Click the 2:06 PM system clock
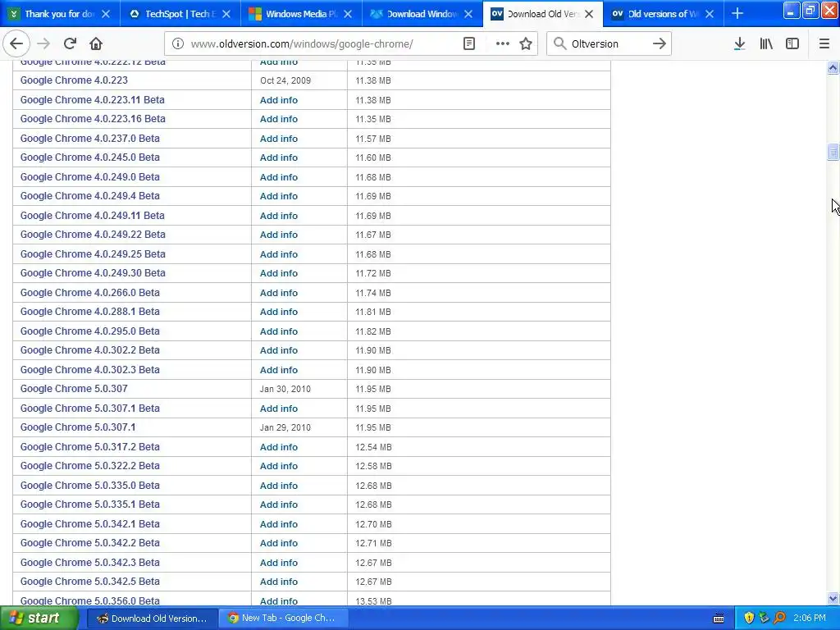840x630 pixels. pos(810,619)
